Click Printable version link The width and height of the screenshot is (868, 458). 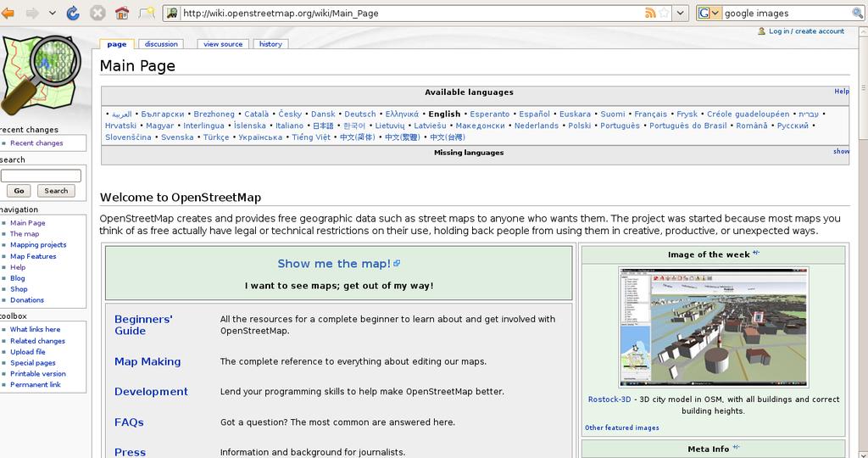tap(37, 374)
